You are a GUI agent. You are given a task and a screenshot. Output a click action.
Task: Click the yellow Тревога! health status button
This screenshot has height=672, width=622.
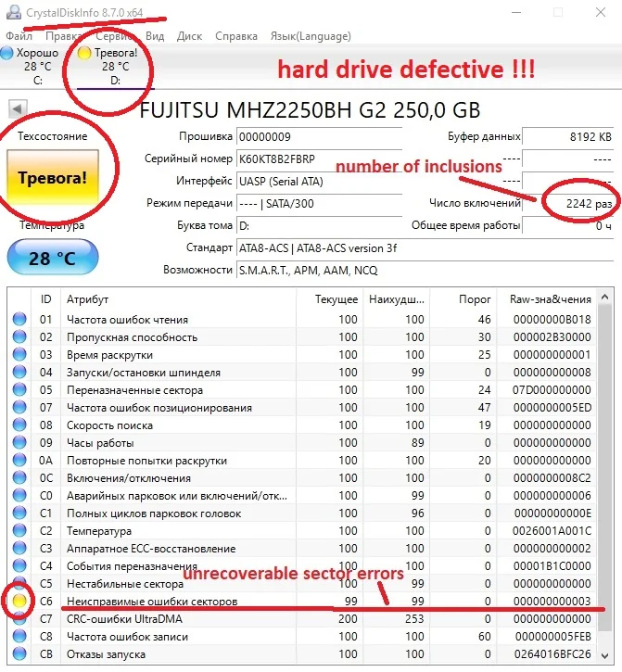pyautogui.click(x=53, y=177)
